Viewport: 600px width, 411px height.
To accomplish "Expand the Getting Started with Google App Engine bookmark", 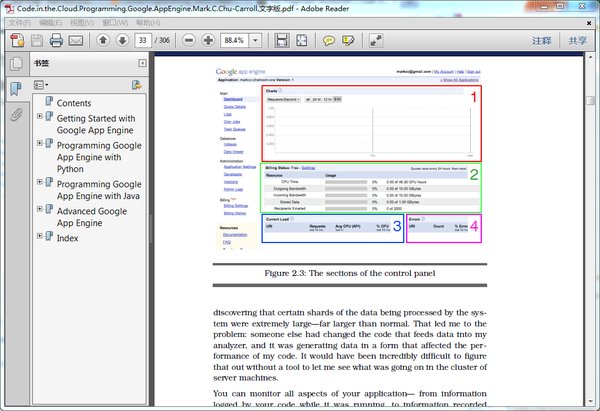I will [39, 116].
